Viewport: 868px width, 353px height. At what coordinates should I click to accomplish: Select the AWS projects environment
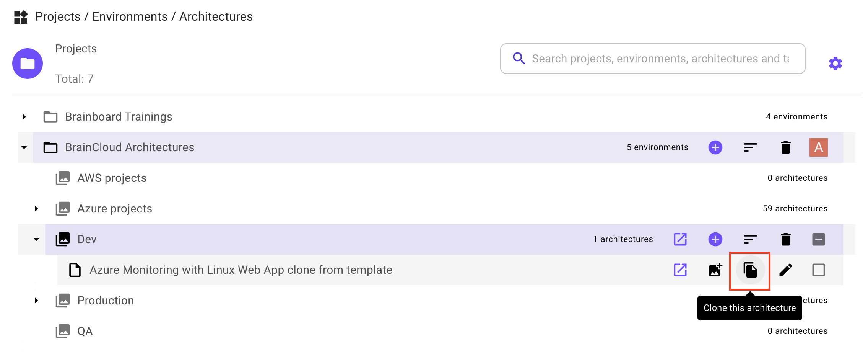pyautogui.click(x=112, y=178)
